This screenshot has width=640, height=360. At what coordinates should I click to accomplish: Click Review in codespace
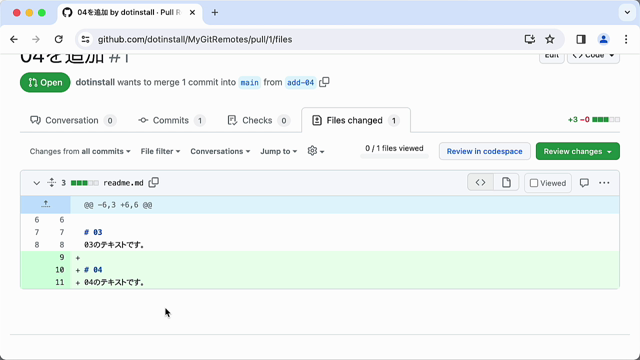click(484, 151)
